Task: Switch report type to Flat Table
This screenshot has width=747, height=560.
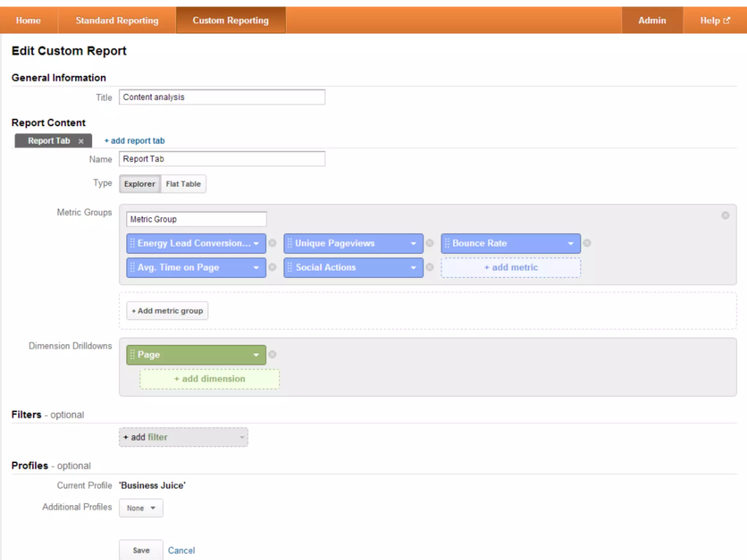Action: pyautogui.click(x=183, y=184)
